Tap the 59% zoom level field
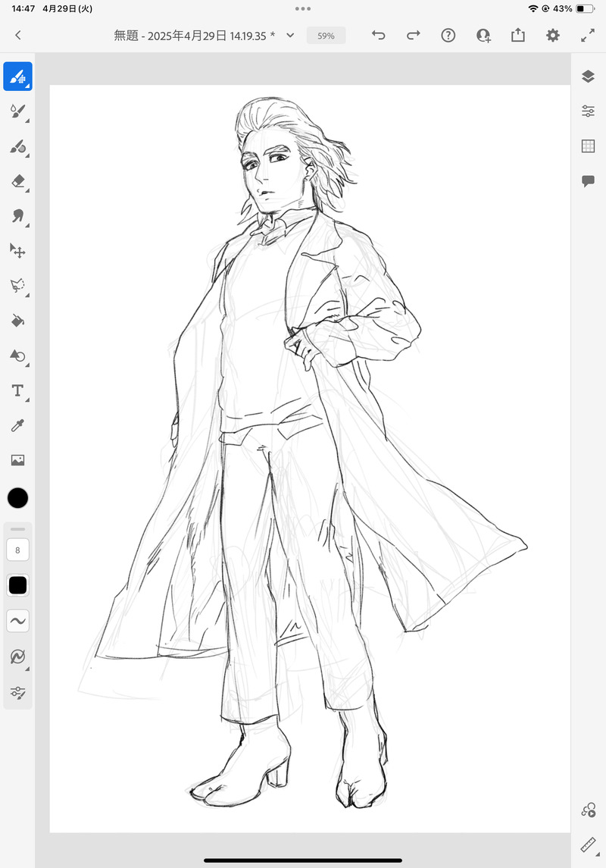This screenshot has width=606, height=868. 326,36
